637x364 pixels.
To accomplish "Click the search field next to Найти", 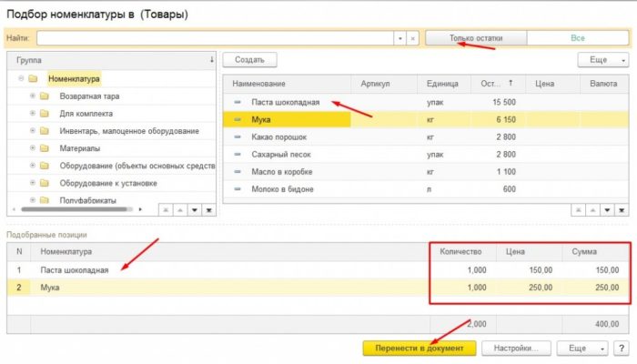I will (x=215, y=38).
